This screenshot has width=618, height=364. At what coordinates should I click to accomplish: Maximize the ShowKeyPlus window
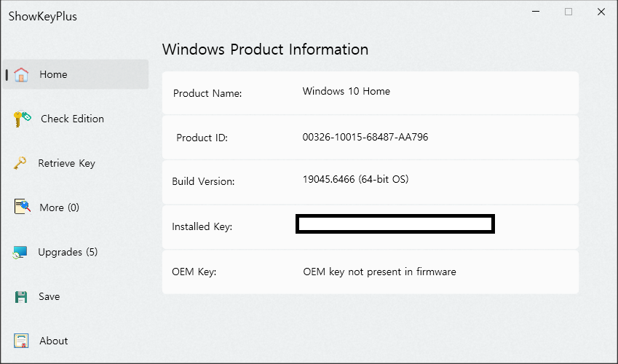pyautogui.click(x=569, y=12)
